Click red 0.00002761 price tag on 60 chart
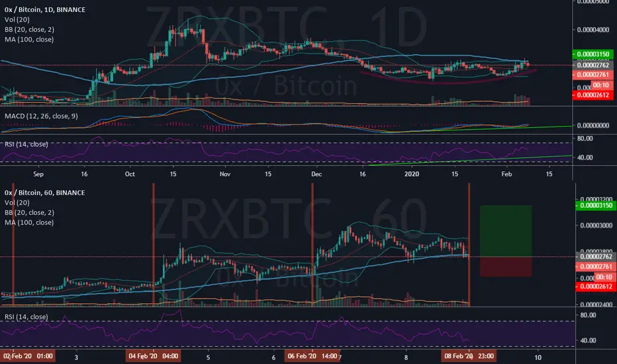 [596, 267]
